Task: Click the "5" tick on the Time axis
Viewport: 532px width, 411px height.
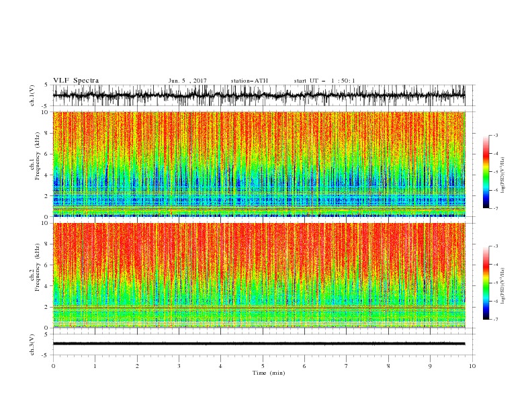Action: [263, 366]
